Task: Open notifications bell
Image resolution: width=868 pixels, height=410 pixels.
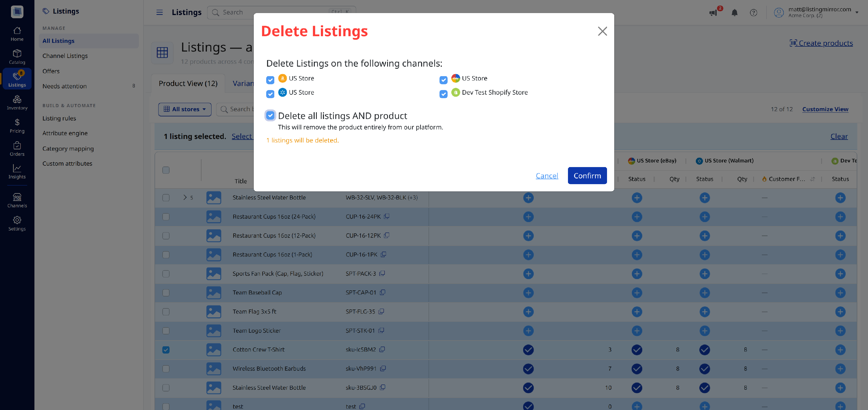Action: [x=735, y=13]
